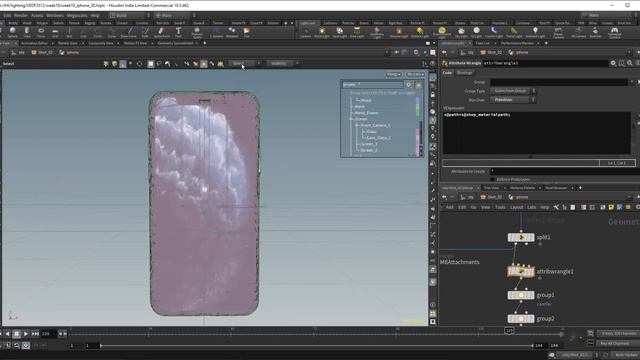640x360 pixels.
Task: Add a Point Light from the shelf
Action: pyautogui.click(x=322, y=32)
